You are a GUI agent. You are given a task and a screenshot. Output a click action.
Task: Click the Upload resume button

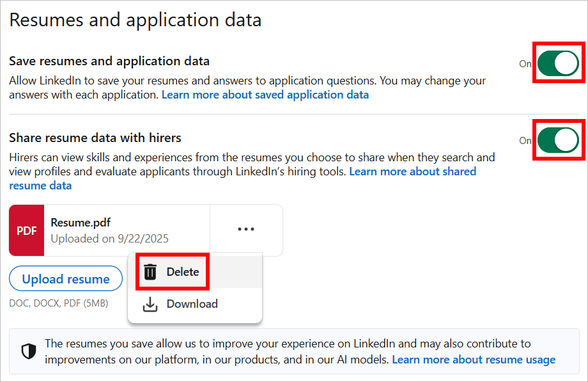pyautogui.click(x=65, y=278)
